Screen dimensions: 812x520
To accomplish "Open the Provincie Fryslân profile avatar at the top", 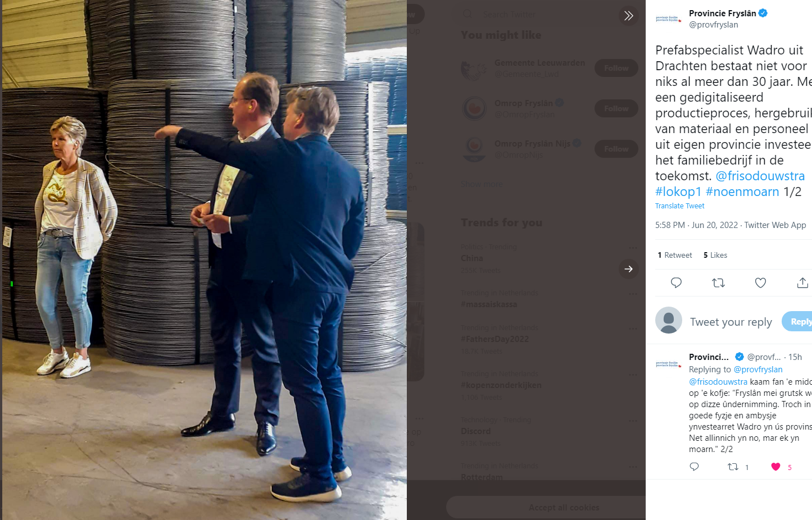I will tap(669, 19).
